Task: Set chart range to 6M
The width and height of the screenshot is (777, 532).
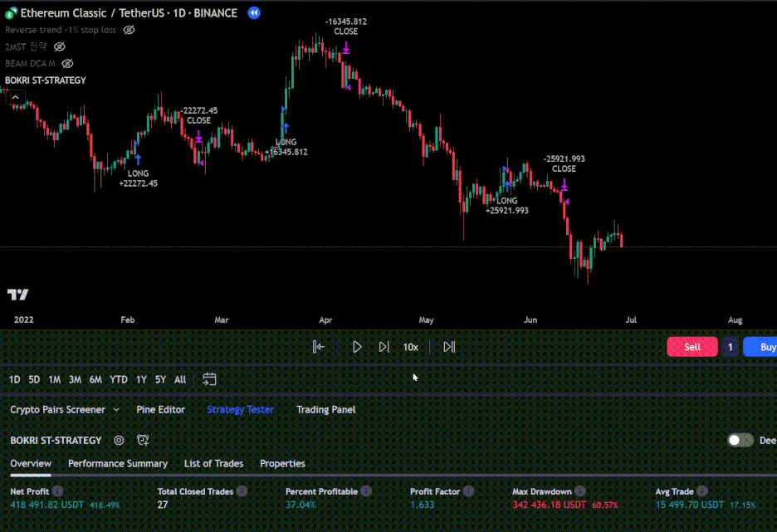Action: click(x=95, y=379)
